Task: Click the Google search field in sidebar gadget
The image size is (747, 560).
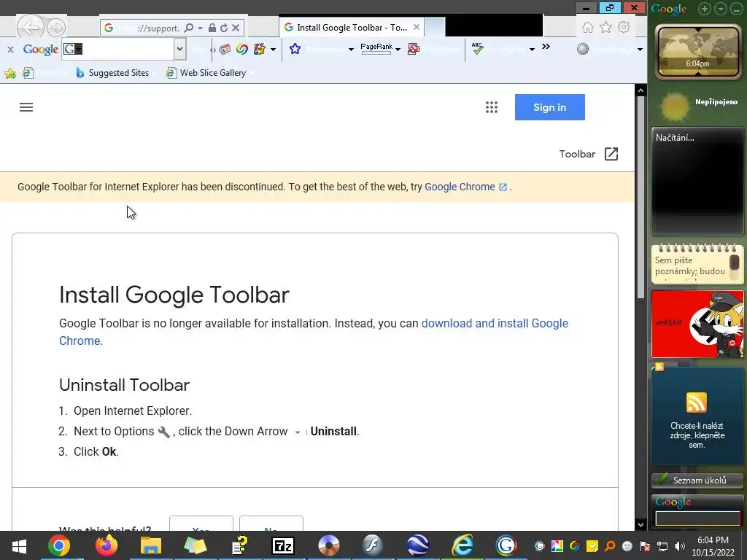Action: tap(698, 518)
